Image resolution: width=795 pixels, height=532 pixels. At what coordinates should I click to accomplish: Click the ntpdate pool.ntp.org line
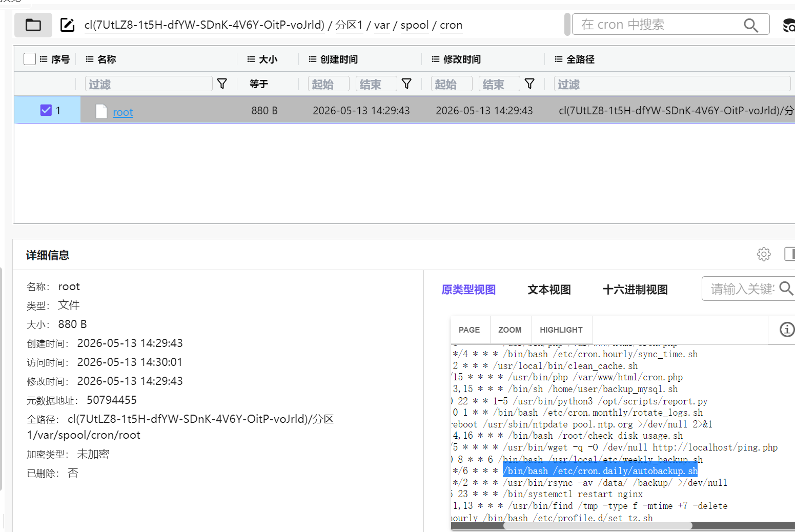pyautogui.click(x=582, y=424)
